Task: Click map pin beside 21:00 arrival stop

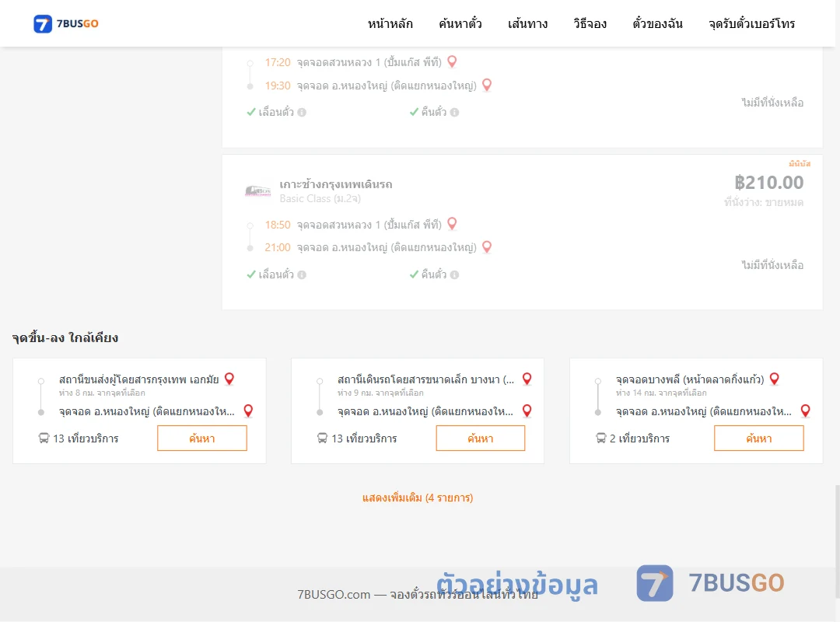Action: click(x=487, y=246)
